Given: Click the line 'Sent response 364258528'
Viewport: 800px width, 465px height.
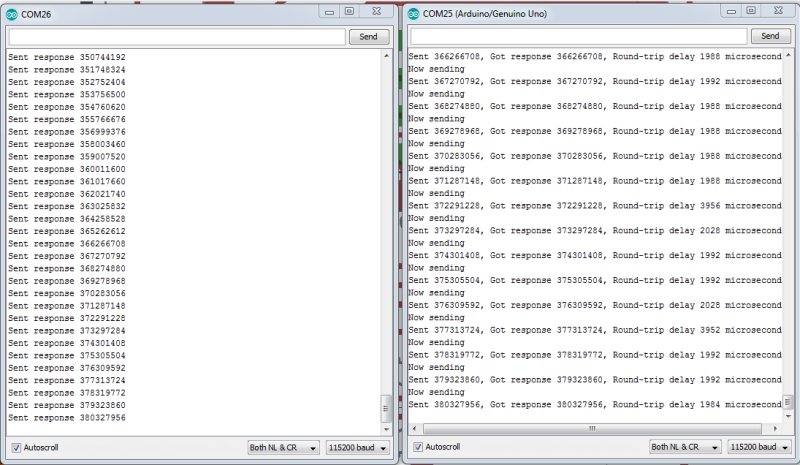Looking at the screenshot, I should tap(67, 219).
